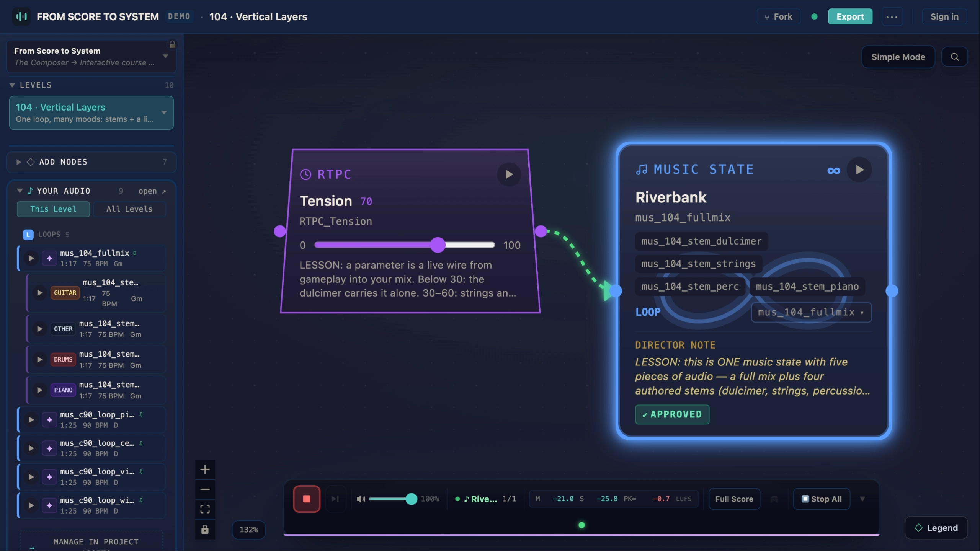
Task: Play the OTHER stem preview
Action: (x=40, y=329)
